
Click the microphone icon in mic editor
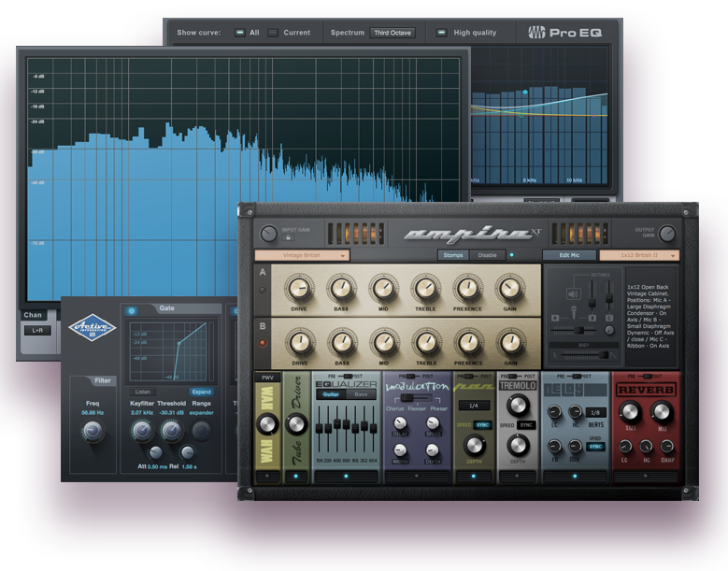tap(574, 312)
